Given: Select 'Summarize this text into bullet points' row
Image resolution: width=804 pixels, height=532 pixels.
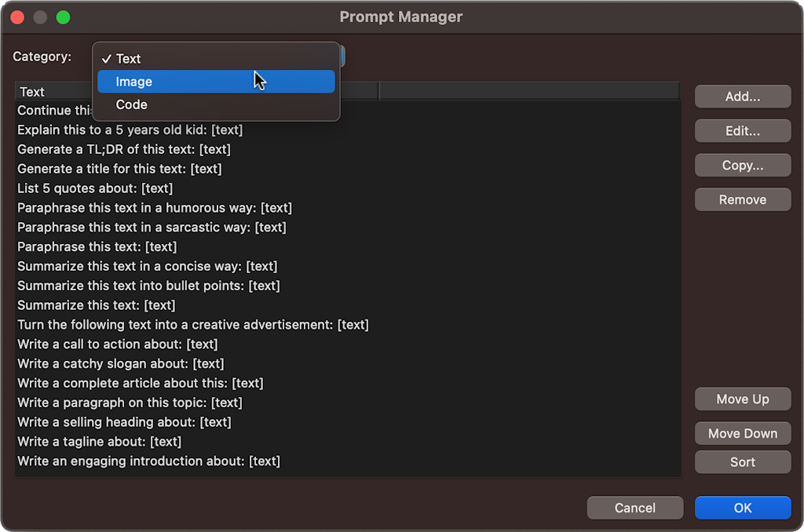Looking at the screenshot, I should coord(148,286).
